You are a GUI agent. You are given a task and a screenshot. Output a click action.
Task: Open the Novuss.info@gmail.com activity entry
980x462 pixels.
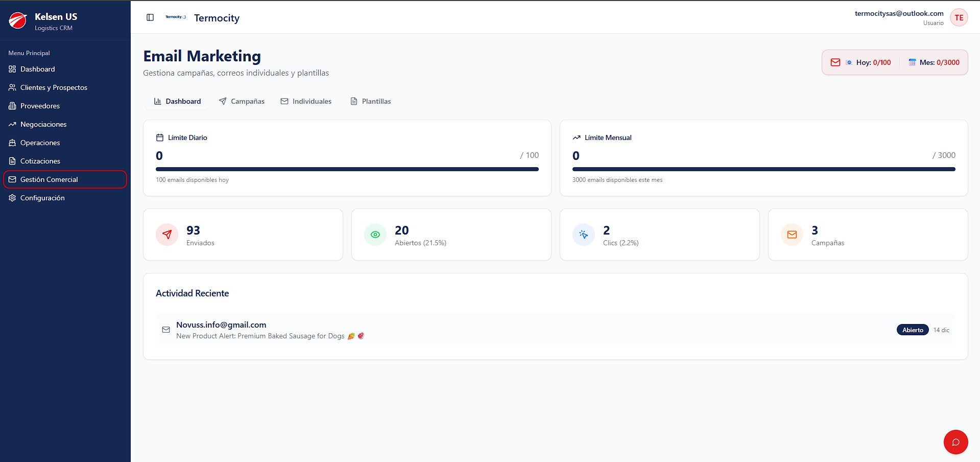pos(556,330)
